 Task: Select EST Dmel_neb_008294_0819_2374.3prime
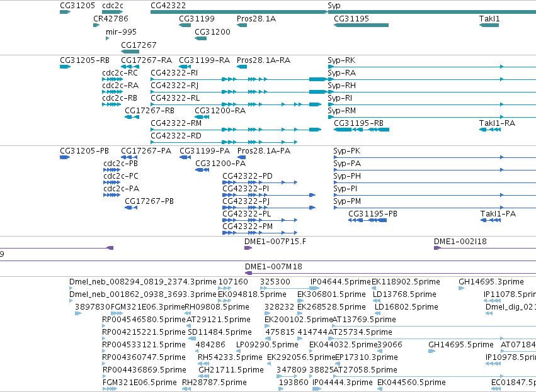coord(71,288)
